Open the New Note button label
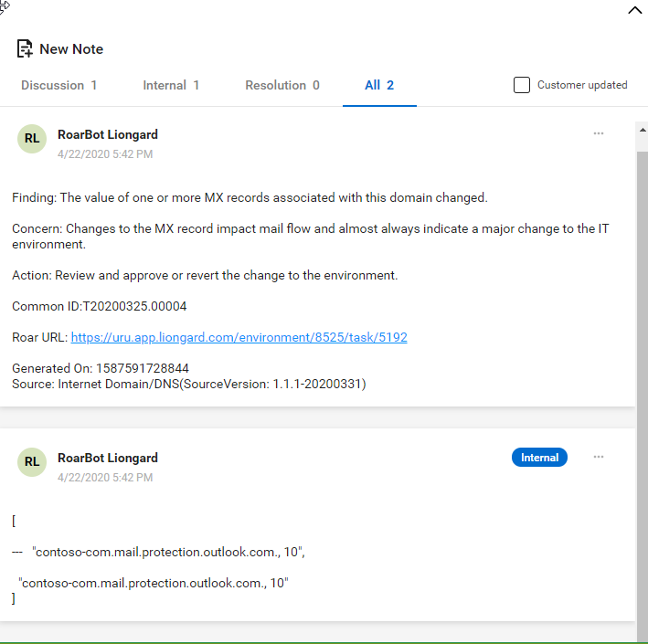Viewport: 648px width, 644px height. (71, 49)
